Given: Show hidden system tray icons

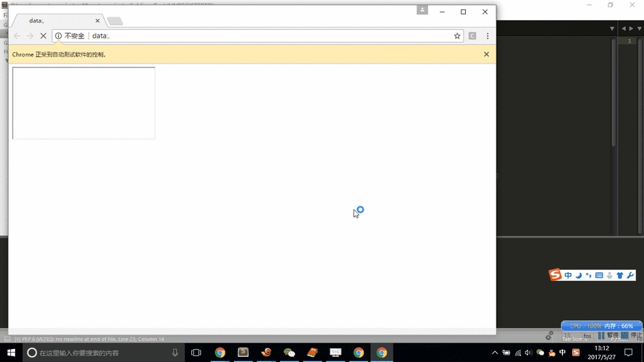Looking at the screenshot, I should coord(495,353).
